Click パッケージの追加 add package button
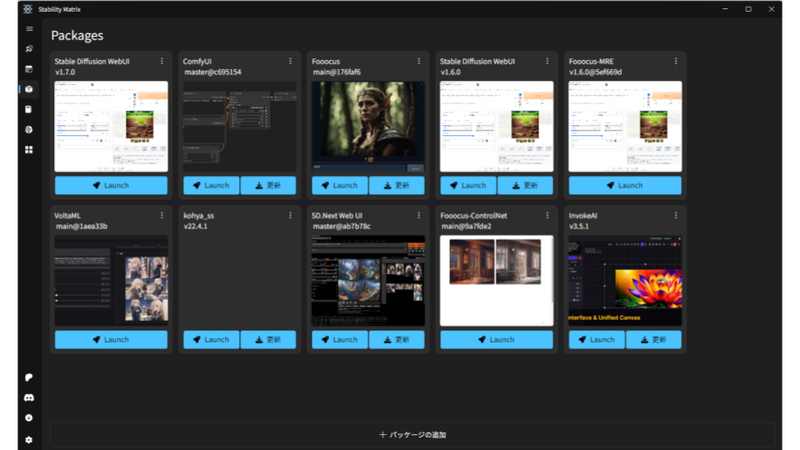800x450 pixels. 413,435
